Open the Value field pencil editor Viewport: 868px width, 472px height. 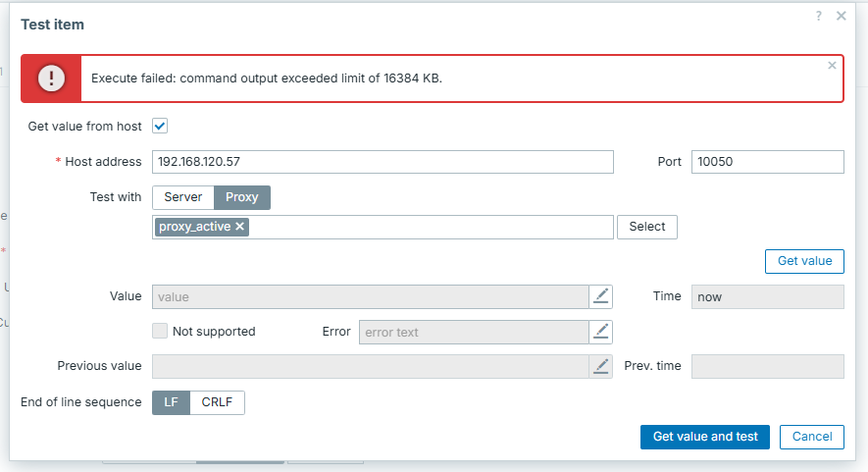tap(601, 296)
